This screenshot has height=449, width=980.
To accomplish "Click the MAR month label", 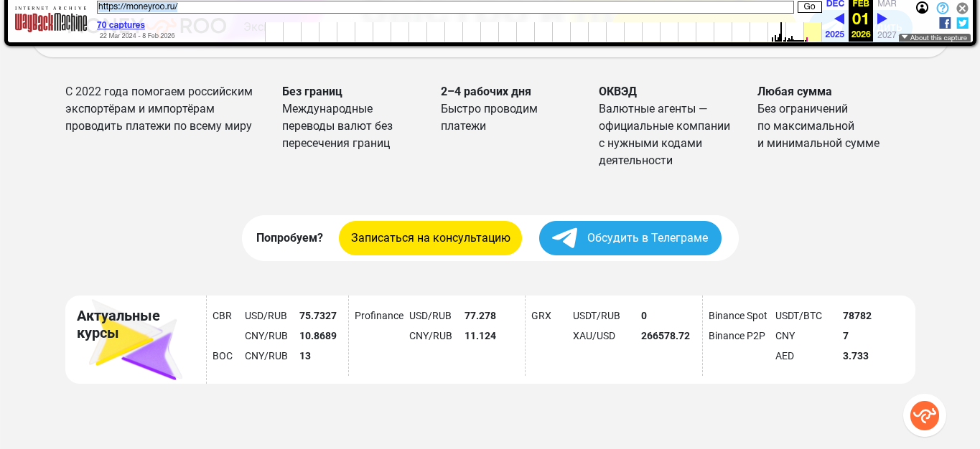I will pos(887,4).
